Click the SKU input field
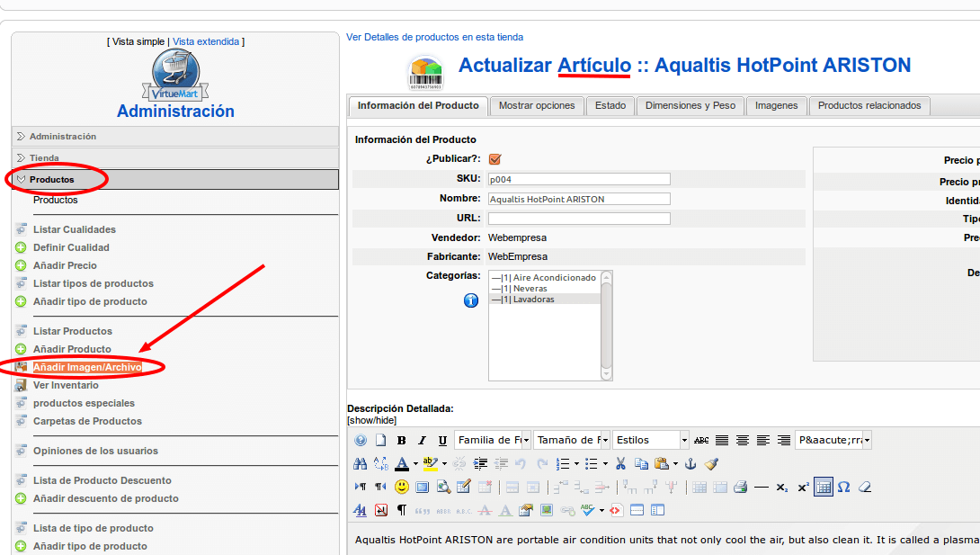Viewport: 980px width, 555px height. [579, 179]
